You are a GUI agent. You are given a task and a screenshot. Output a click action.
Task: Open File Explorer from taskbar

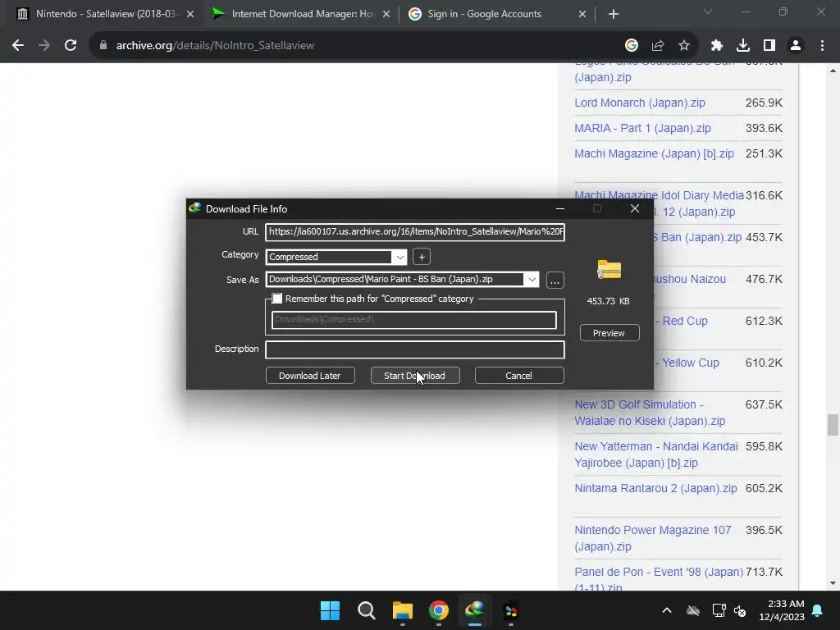[402, 610]
